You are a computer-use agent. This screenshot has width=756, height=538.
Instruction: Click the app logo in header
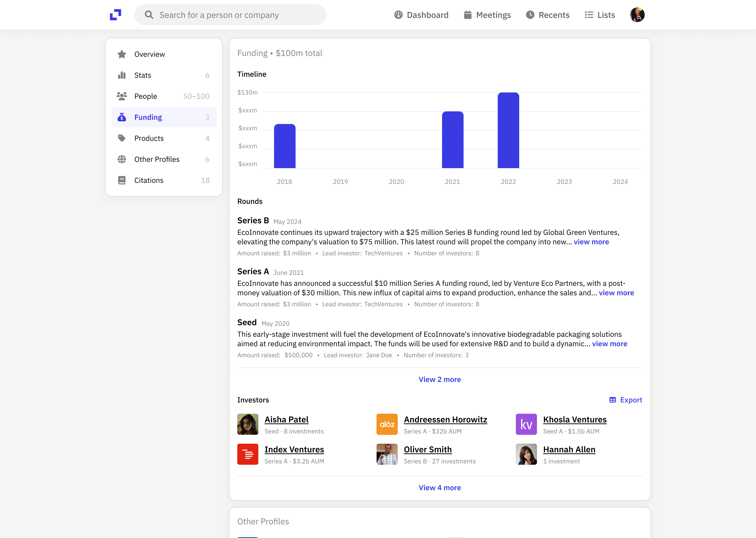tap(115, 14)
